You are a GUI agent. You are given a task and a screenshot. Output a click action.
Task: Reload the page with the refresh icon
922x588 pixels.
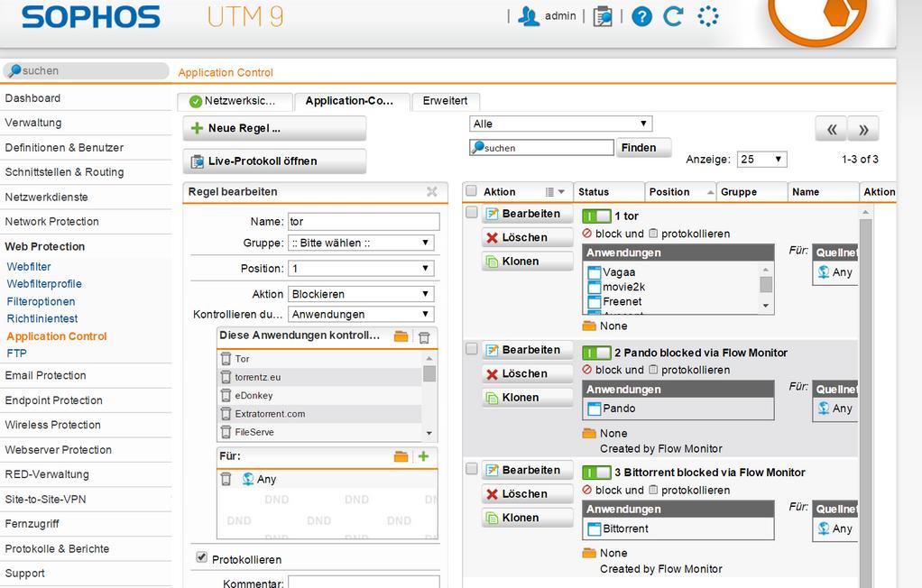tap(674, 16)
